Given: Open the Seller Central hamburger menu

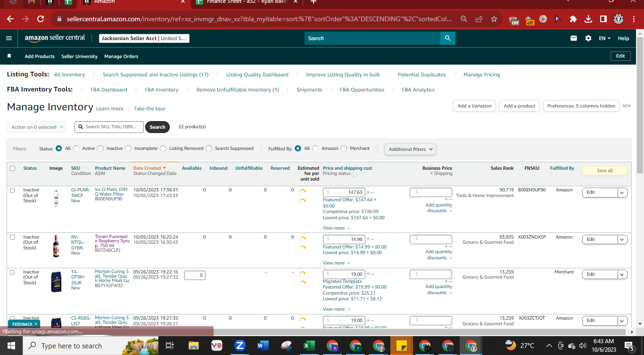Looking at the screenshot, I should 9,38.
